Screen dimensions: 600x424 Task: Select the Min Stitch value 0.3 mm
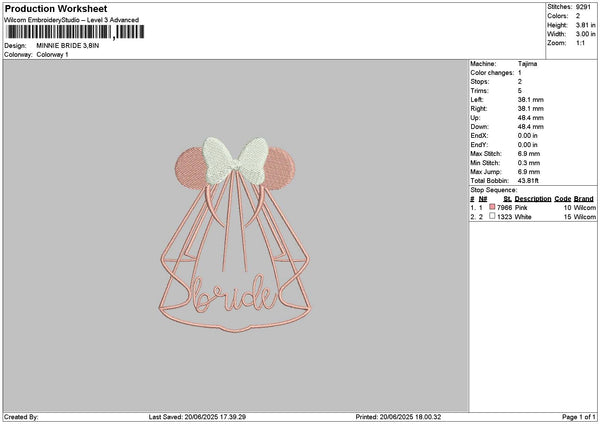[529, 163]
